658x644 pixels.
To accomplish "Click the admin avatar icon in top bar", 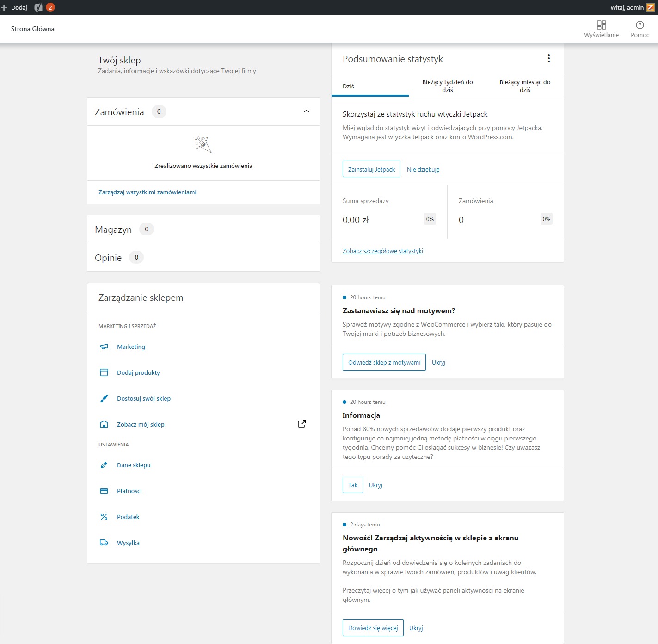I will 650,7.
